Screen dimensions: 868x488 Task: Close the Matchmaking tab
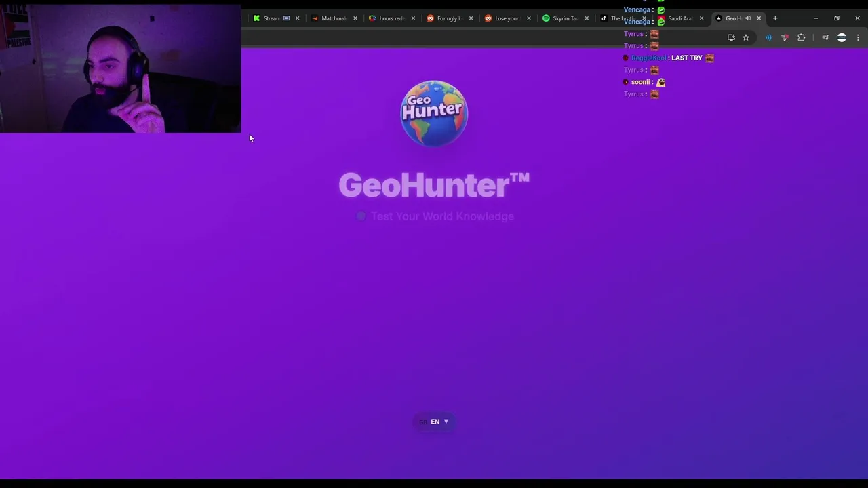pyautogui.click(x=355, y=18)
